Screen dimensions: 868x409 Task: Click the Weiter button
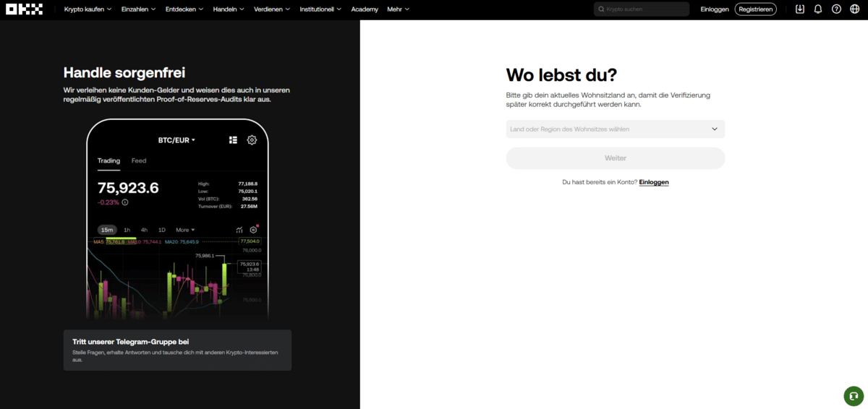(x=616, y=158)
